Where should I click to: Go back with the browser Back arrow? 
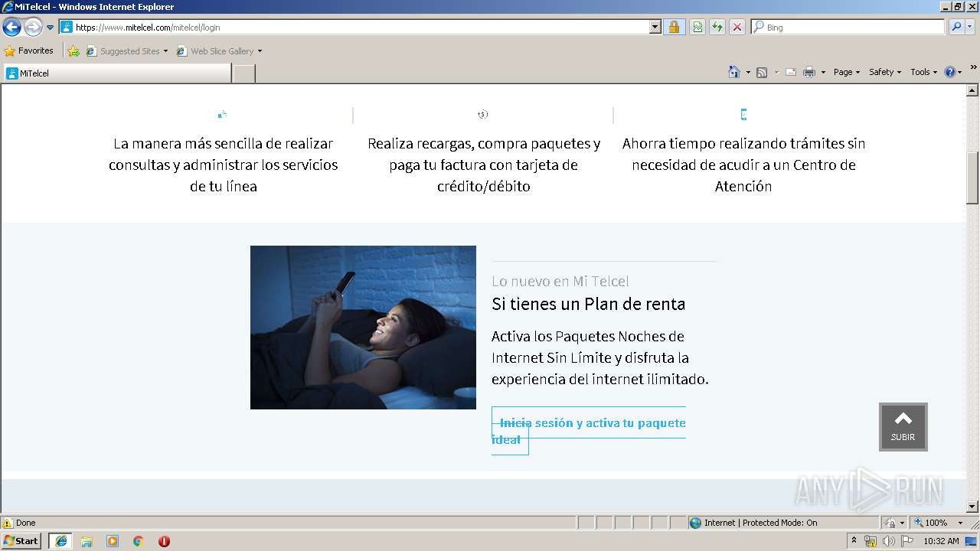click(11, 28)
